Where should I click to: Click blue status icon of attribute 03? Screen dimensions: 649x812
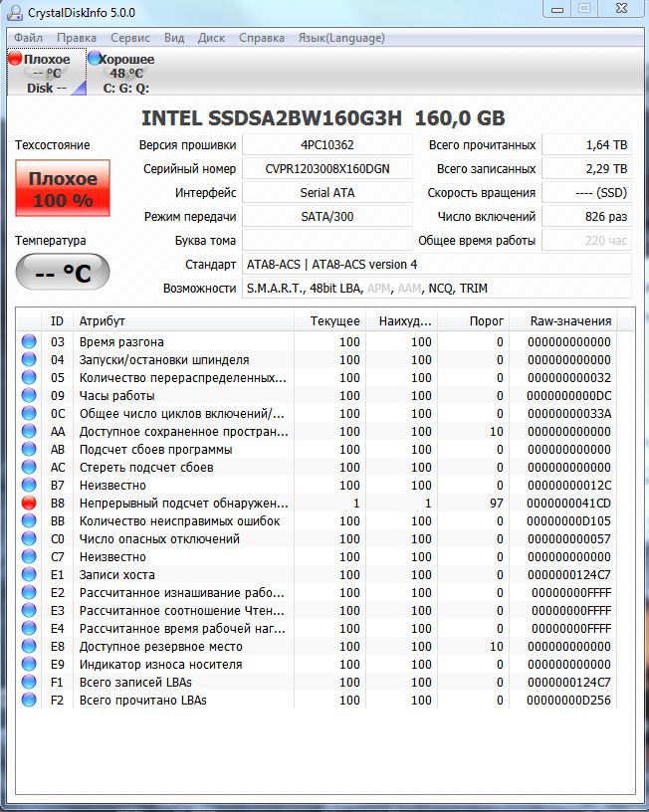tap(29, 341)
